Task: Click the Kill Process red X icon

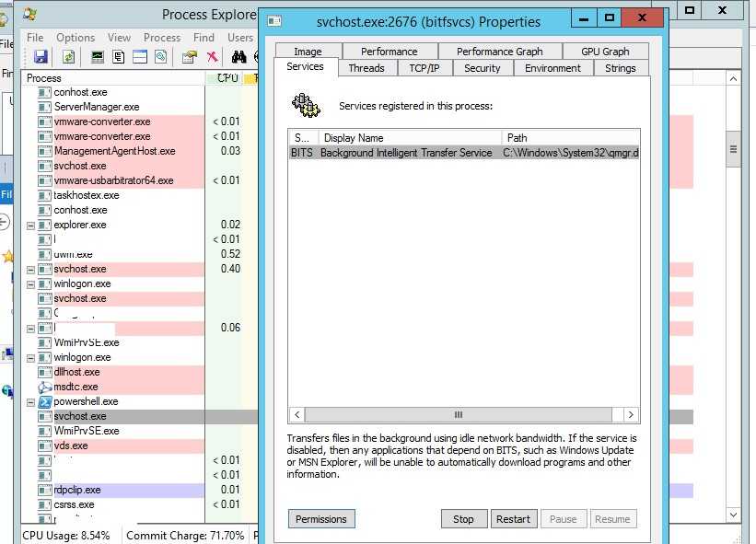Action: coord(212,57)
